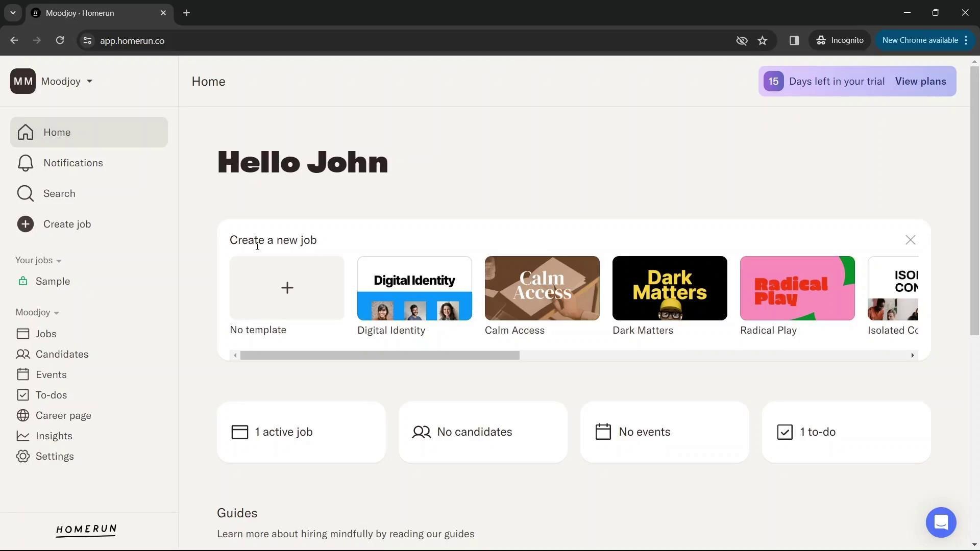Open the Sample job
The width and height of the screenshot is (980, 551).
(x=53, y=282)
